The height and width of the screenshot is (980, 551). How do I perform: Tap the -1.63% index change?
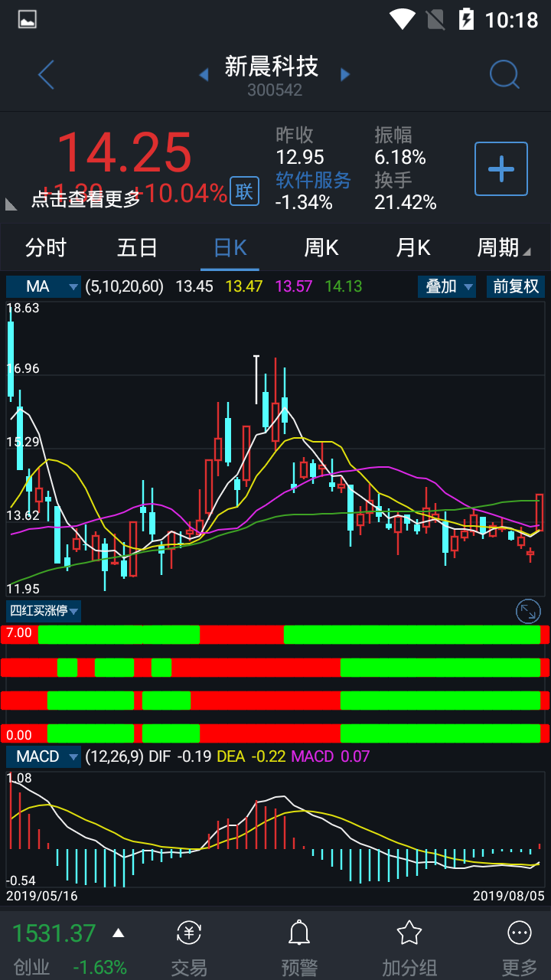(100, 967)
